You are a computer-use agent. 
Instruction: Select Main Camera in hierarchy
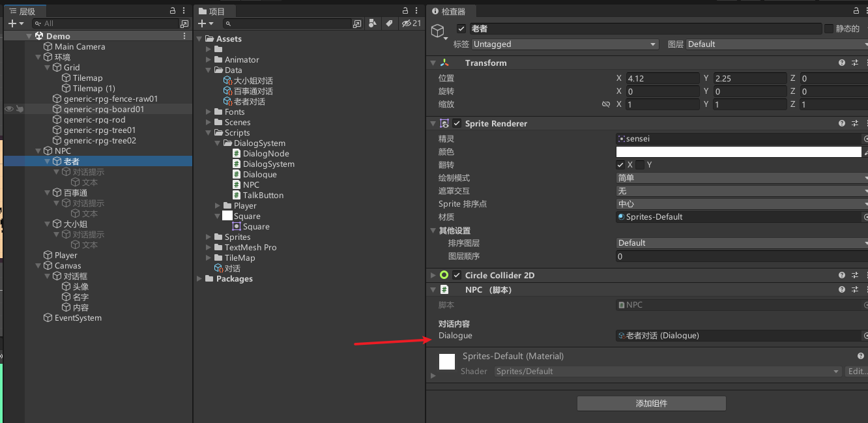coord(80,47)
